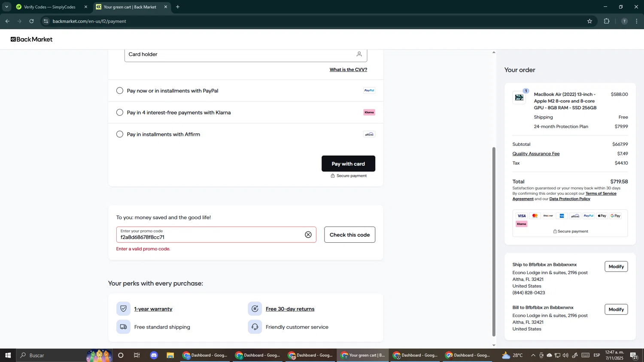644x362 pixels.
Task: Click the free shipping truck icon
Action: click(x=123, y=327)
